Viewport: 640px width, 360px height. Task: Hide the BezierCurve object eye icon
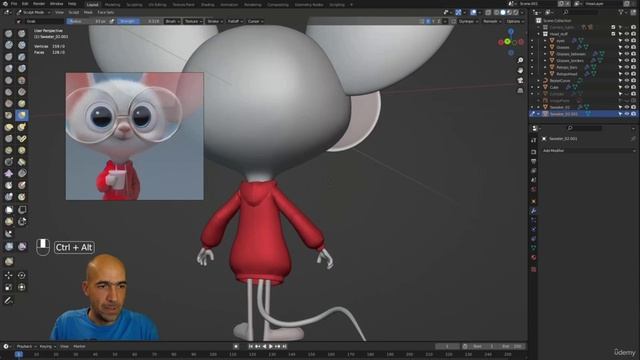pyautogui.click(x=627, y=81)
